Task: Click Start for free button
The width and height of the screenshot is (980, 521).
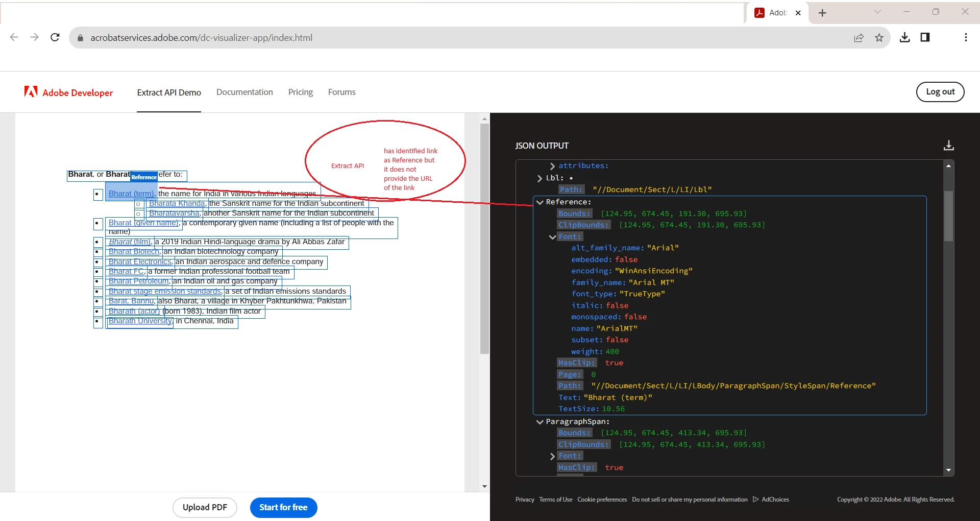Action: 283,507
